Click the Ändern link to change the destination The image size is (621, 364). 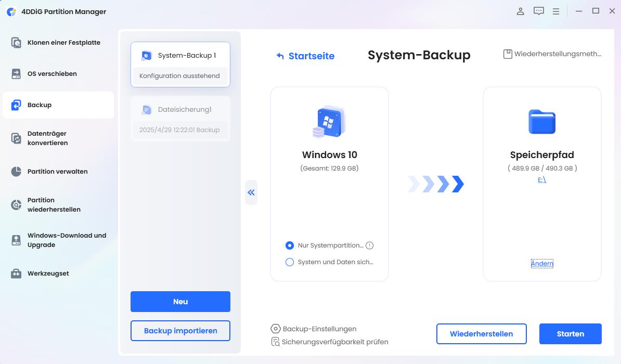(542, 264)
